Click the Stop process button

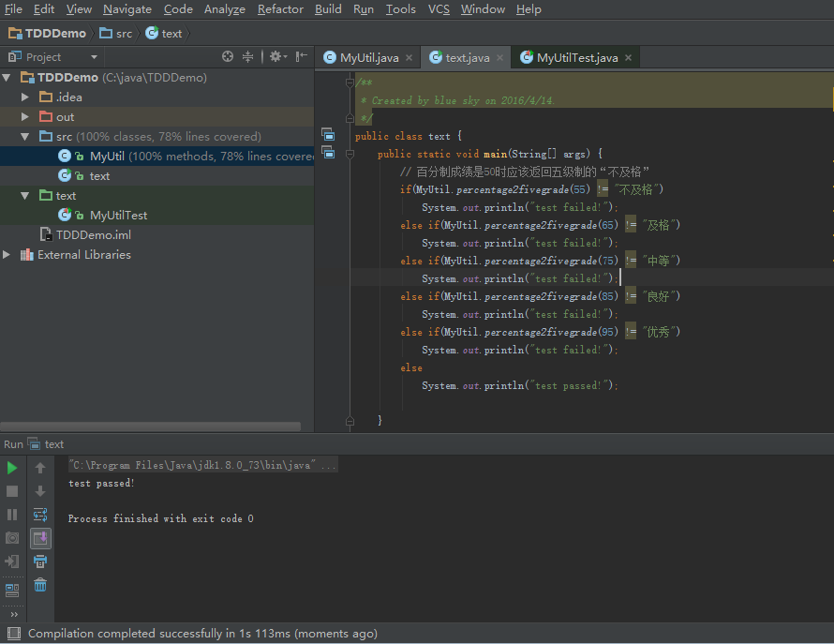pos(11,491)
